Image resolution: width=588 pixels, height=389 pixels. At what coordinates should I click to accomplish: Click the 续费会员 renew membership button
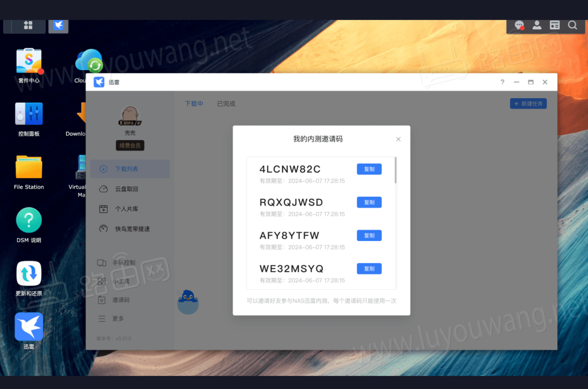(x=130, y=146)
